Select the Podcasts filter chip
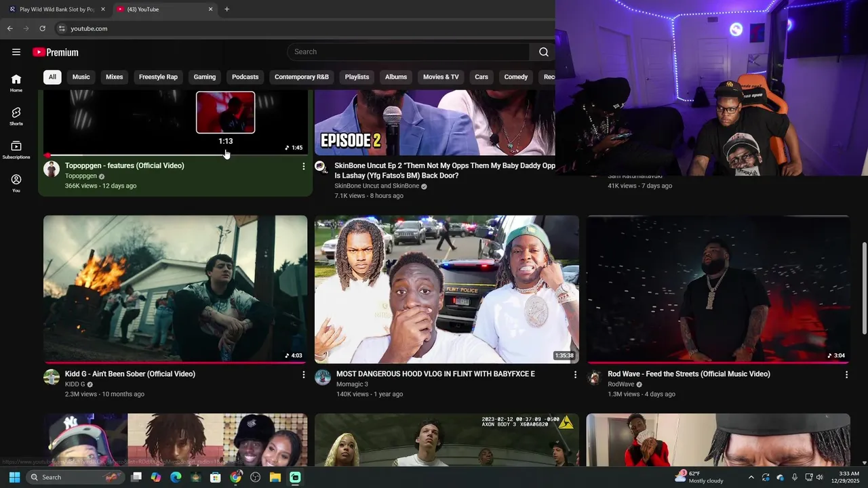Image resolution: width=868 pixels, height=488 pixels. 245,77
